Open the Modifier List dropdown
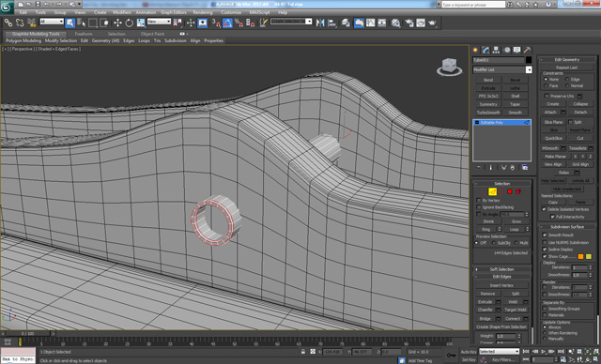 (502, 69)
